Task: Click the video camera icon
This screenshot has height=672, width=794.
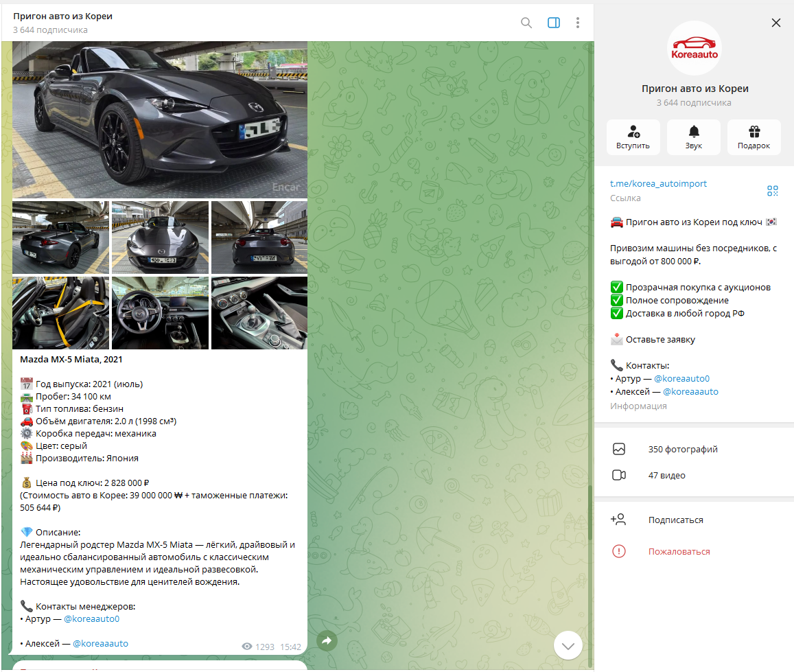Action: pos(619,475)
